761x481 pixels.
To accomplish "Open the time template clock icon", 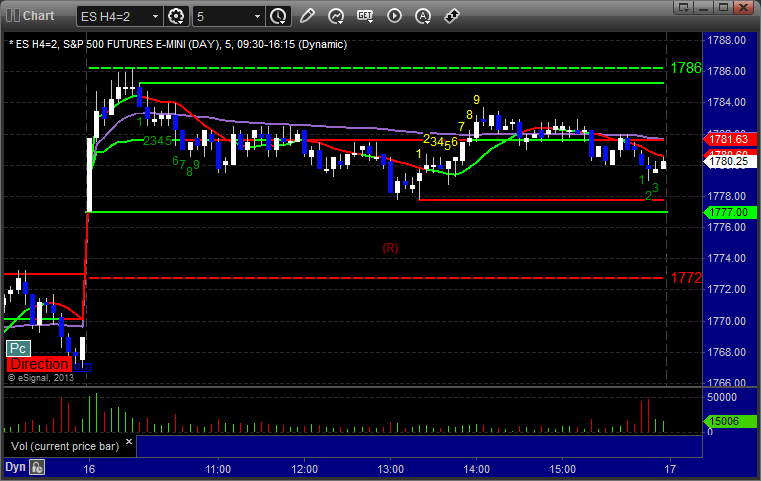I will tap(278, 17).
